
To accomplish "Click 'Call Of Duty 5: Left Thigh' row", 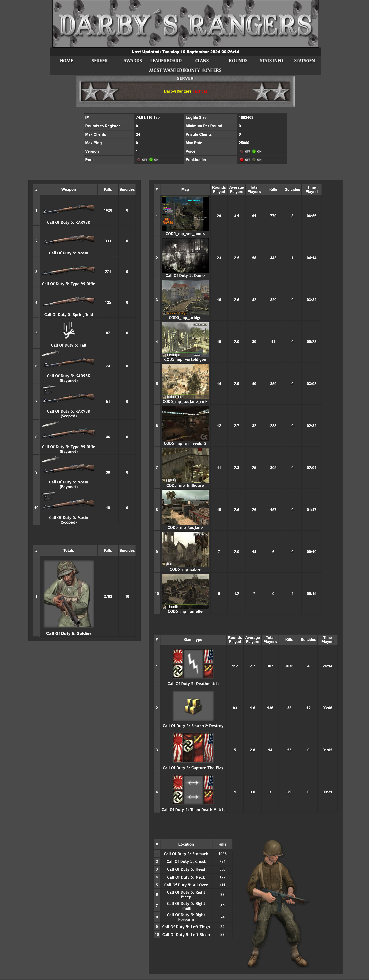I will [193, 927].
